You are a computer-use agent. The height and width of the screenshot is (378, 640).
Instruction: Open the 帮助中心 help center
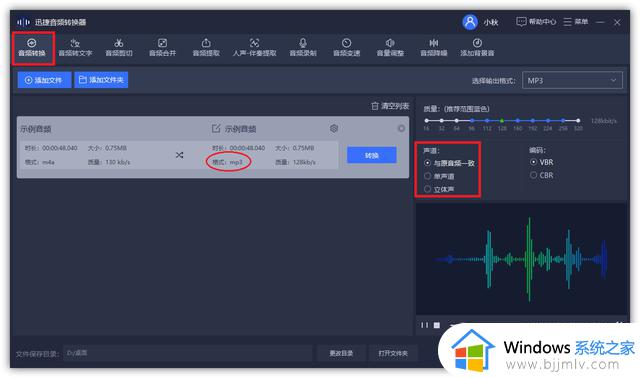(x=536, y=22)
